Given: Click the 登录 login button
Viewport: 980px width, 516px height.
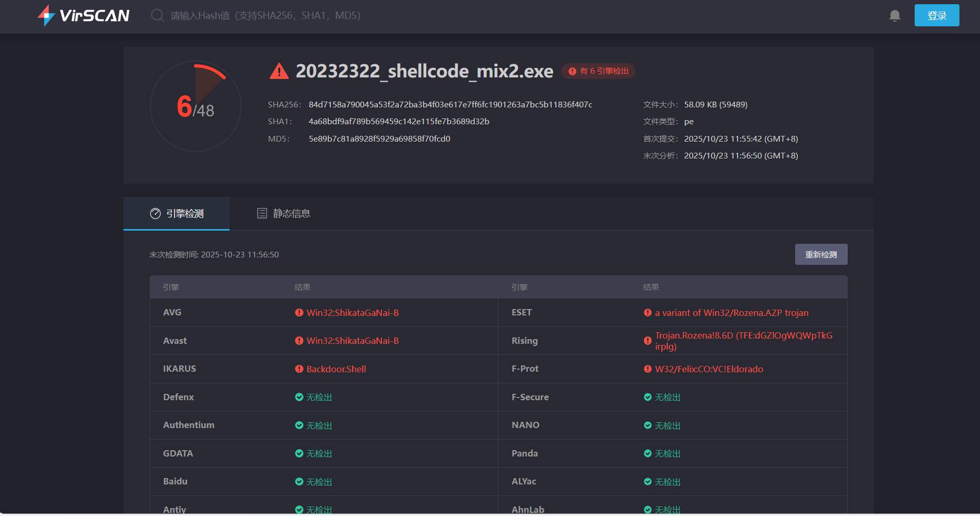Looking at the screenshot, I should tap(937, 15).
